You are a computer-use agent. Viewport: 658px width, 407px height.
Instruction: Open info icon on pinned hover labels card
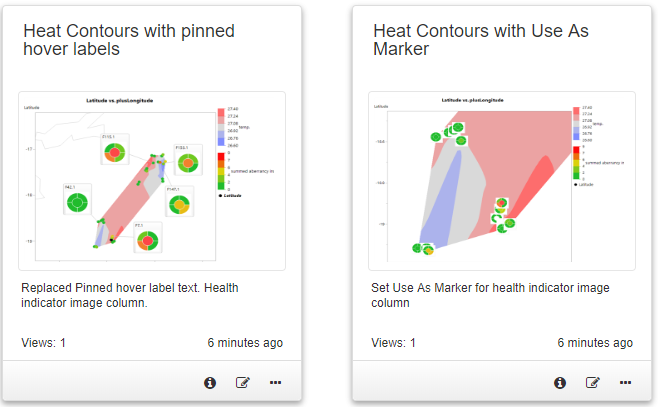coord(210,382)
